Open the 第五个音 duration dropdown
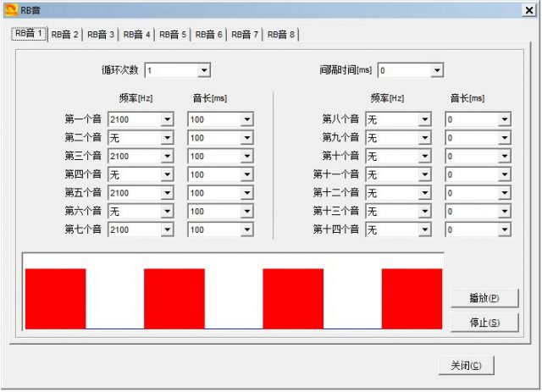 [246, 193]
